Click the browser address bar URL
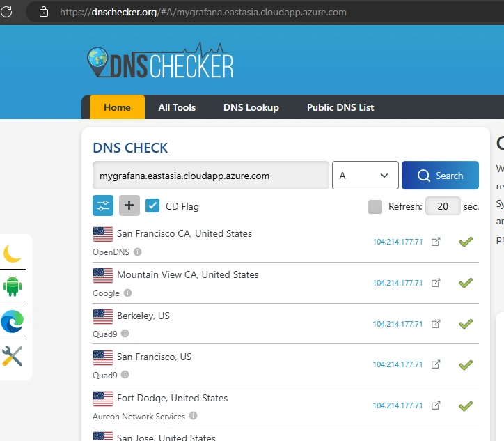This screenshot has width=504, height=441. (203, 13)
